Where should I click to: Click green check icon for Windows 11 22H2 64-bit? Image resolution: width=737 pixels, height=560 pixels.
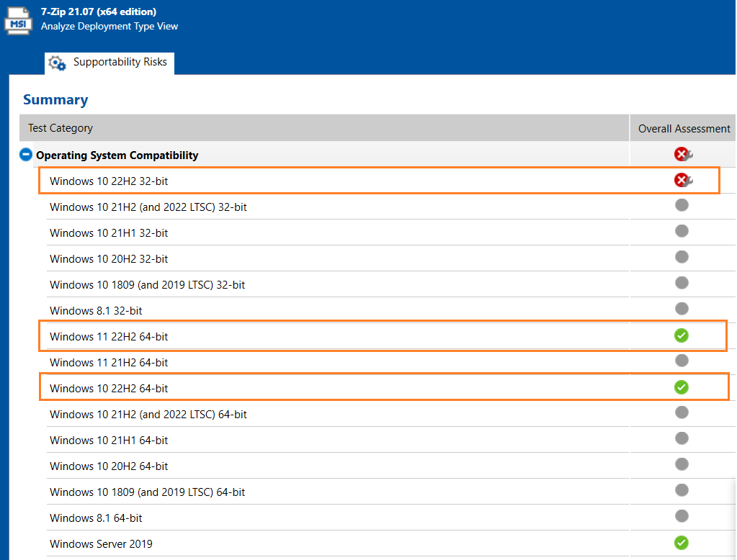coord(682,335)
